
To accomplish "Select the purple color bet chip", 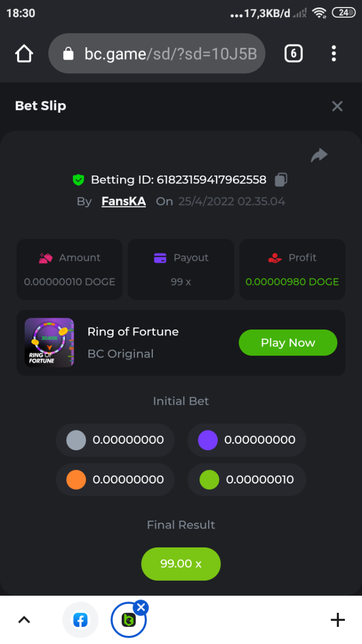I will point(208,440).
